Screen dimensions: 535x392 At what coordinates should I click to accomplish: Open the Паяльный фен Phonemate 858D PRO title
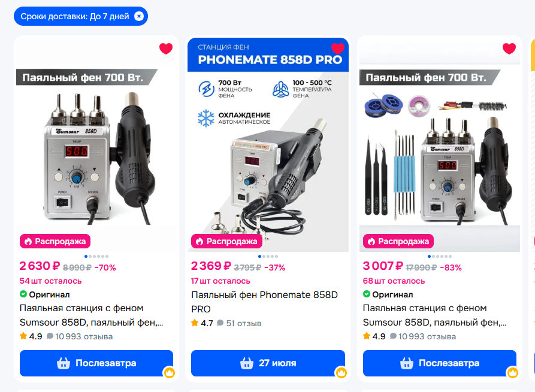click(264, 302)
